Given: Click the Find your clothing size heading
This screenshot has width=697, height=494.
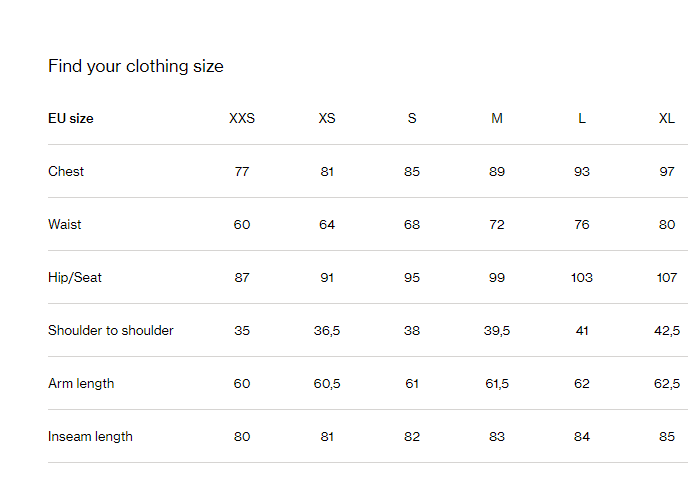Looking at the screenshot, I should point(136,66).
